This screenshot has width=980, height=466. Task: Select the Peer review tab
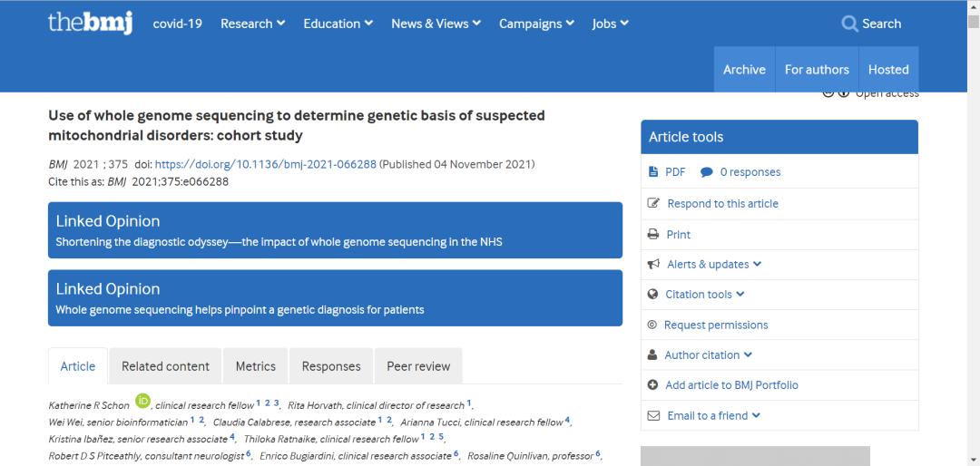point(418,366)
